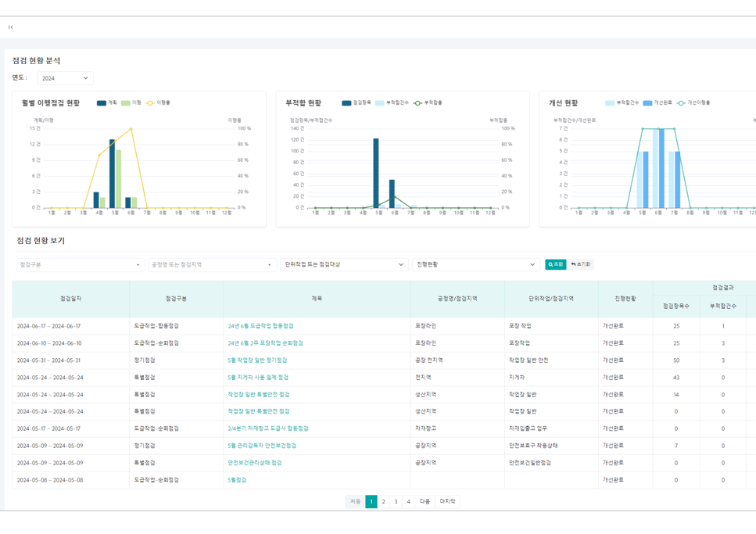756x534 pixels.
Task: Toggle the 부적합률 legend line marker
Action: tap(428, 103)
